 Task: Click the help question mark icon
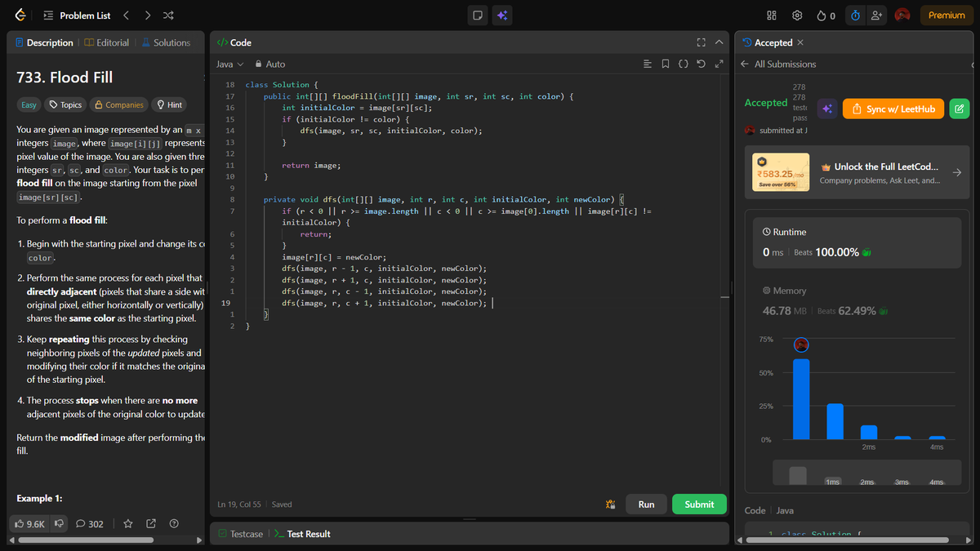pyautogui.click(x=173, y=524)
